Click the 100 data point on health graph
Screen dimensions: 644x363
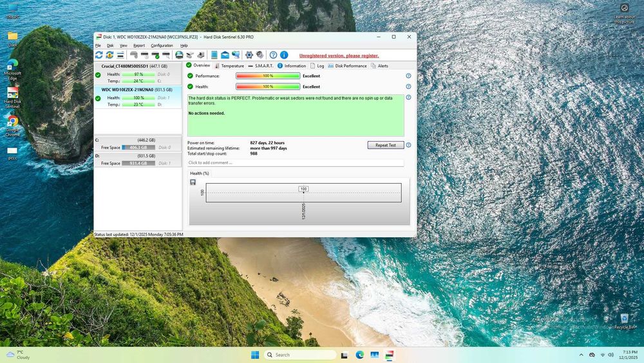(x=303, y=189)
